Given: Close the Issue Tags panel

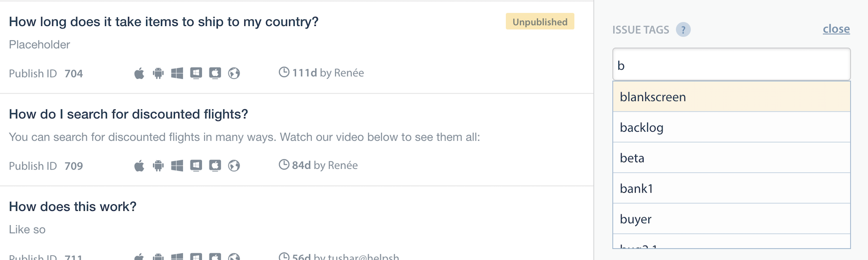Looking at the screenshot, I should tap(836, 29).
